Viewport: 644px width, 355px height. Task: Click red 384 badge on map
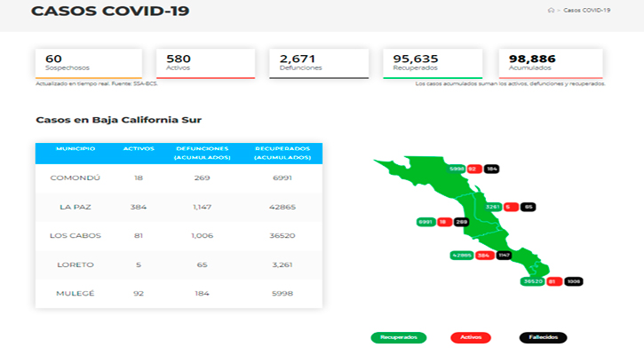[x=484, y=256]
